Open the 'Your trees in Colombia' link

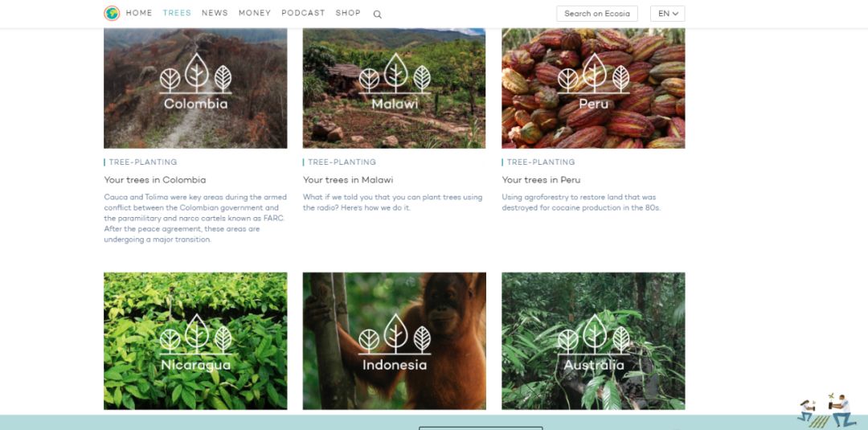(155, 180)
